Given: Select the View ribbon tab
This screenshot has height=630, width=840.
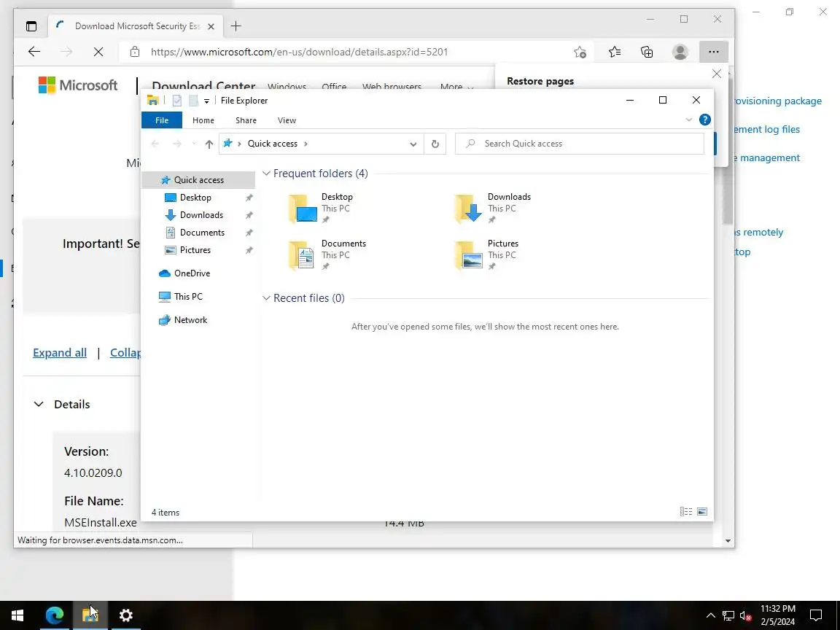Looking at the screenshot, I should (x=287, y=120).
